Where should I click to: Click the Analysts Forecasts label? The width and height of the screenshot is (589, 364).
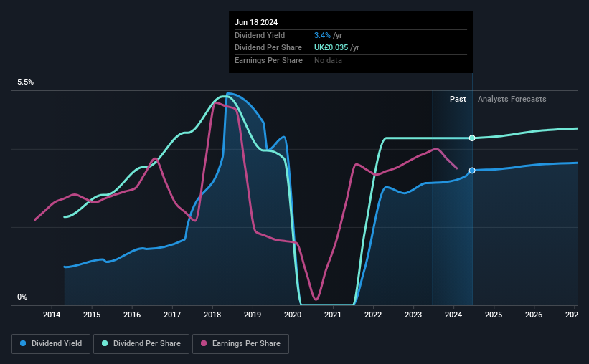click(x=512, y=99)
